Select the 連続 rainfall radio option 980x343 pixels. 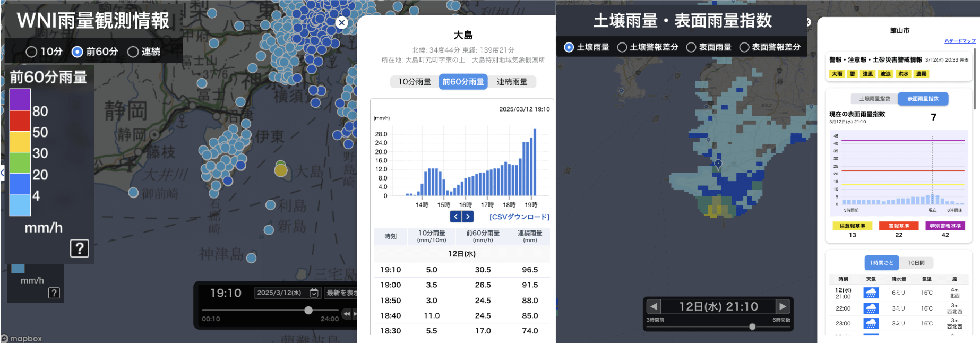coord(133,52)
